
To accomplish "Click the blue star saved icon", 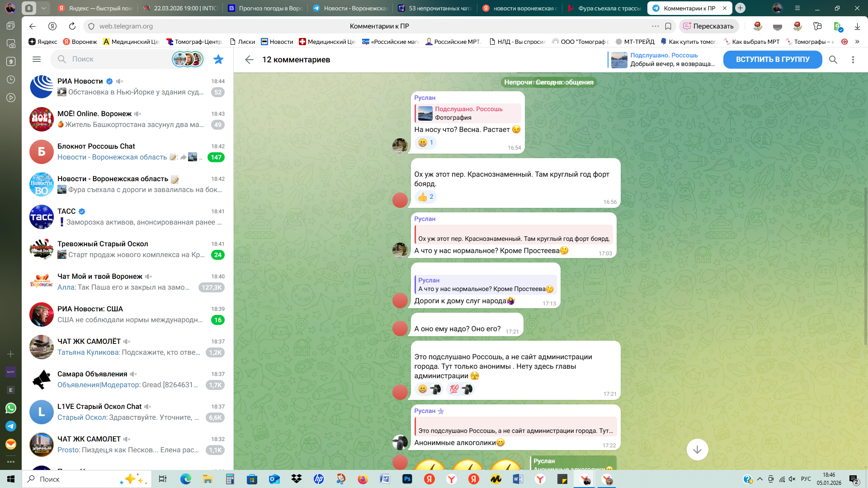I will point(218,59).
